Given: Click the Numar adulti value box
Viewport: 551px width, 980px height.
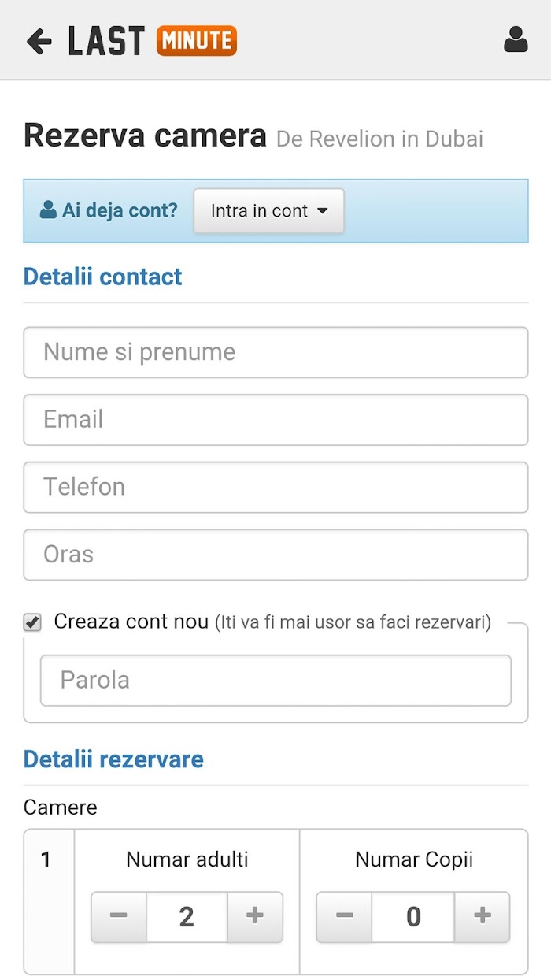Looking at the screenshot, I should (x=187, y=917).
